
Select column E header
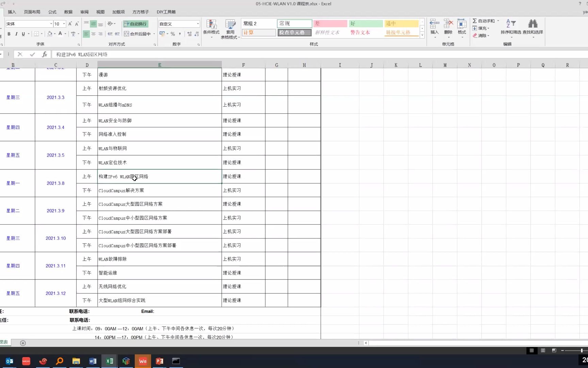[160, 65]
